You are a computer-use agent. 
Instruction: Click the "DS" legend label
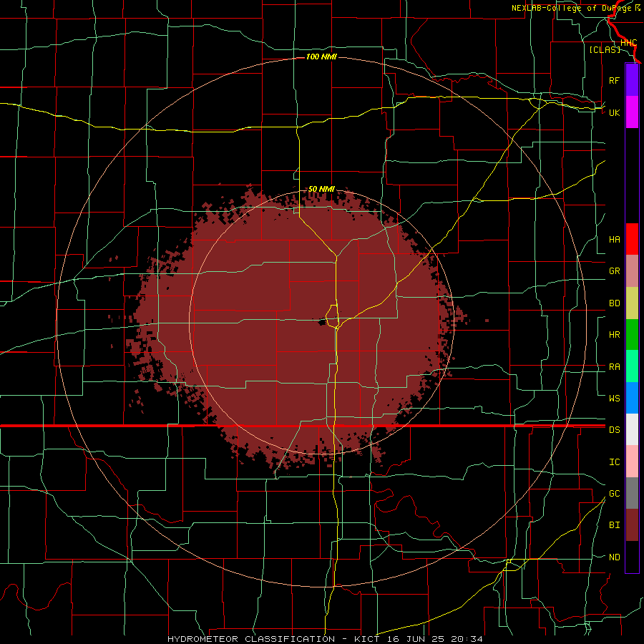(614, 430)
